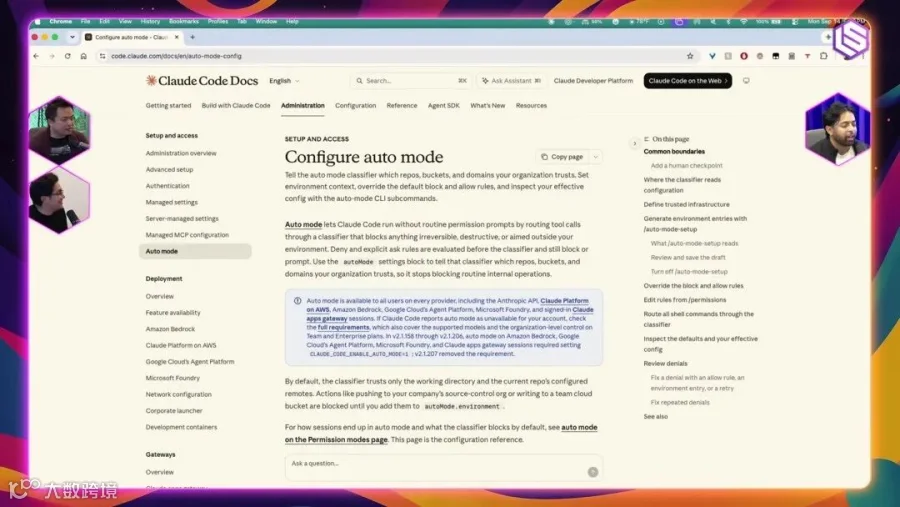
Task: Click the Claude Code Docs logo
Action: pyautogui.click(x=201, y=81)
